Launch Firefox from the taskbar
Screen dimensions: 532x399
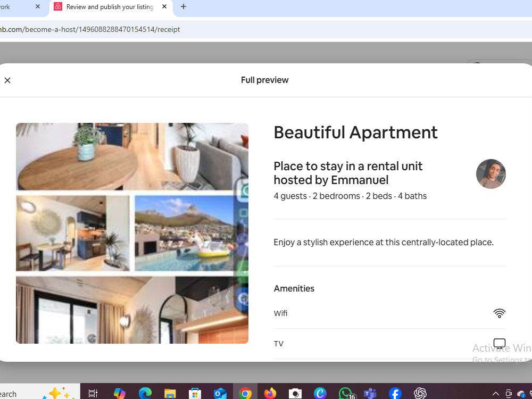270,393
